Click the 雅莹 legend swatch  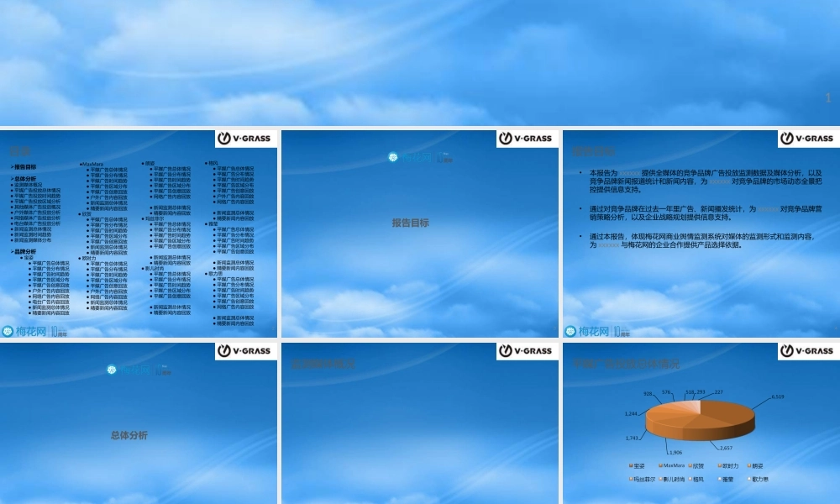point(720,479)
